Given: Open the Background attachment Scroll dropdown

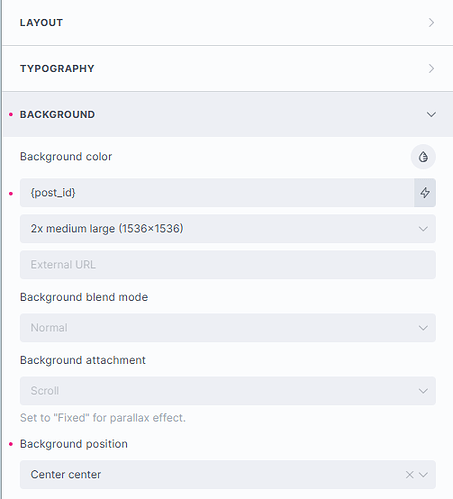Looking at the screenshot, I should point(228,391).
